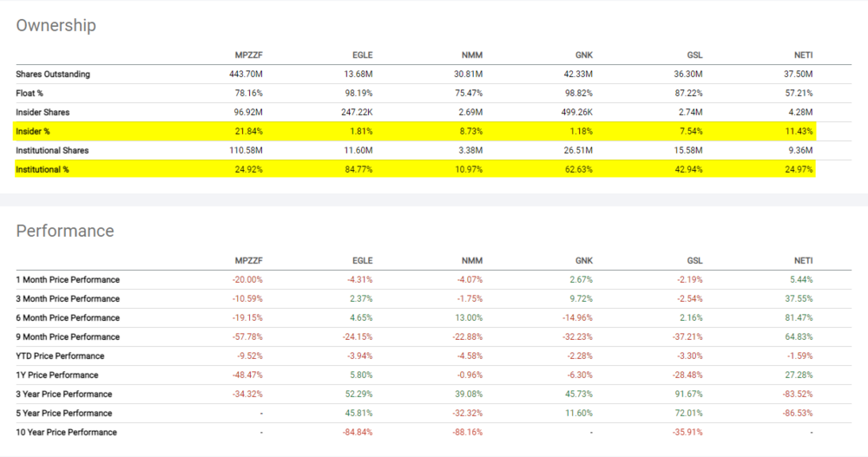Click the 3 Year Price Performance label

63,394
